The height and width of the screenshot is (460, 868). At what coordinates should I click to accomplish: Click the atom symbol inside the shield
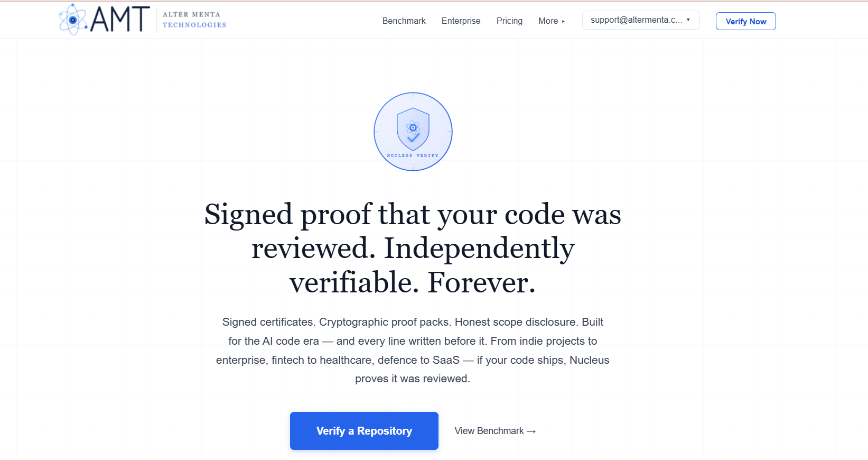click(413, 127)
